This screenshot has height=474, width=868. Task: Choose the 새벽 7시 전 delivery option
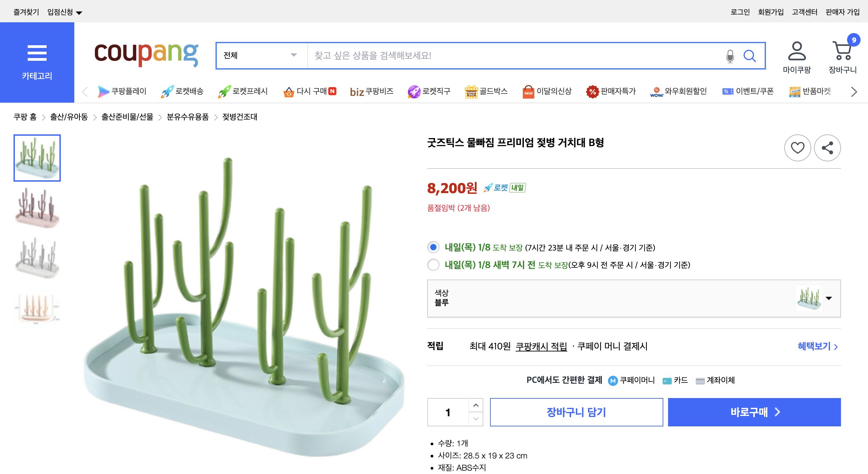pos(433,265)
